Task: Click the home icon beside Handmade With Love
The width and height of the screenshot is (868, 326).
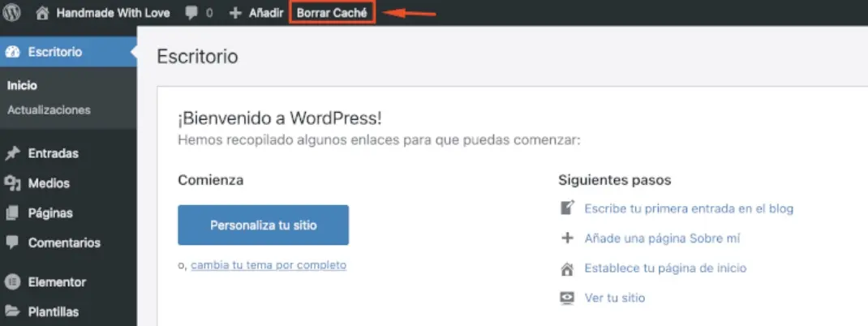Action: [x=43, y=13]
